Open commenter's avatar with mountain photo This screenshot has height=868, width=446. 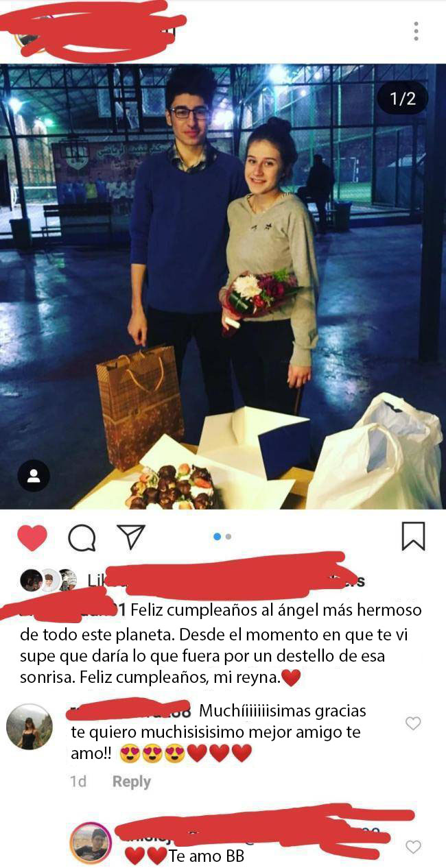30,727
